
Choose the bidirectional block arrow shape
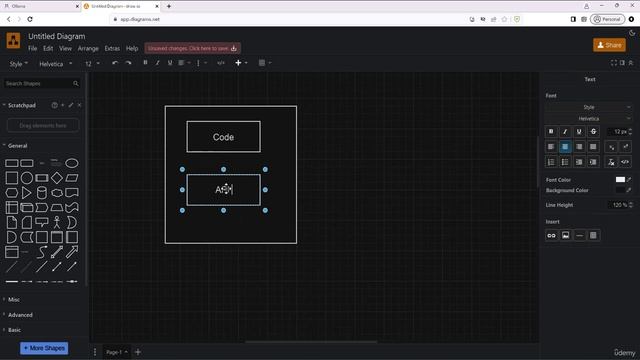point(57,252)
